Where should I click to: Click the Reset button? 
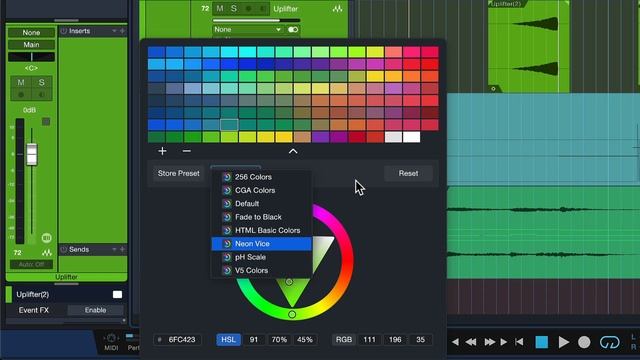tap(408, 173)
